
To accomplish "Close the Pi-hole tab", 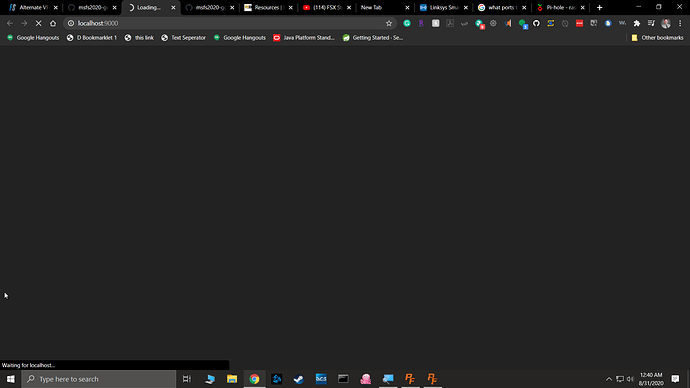I will 583,7.
